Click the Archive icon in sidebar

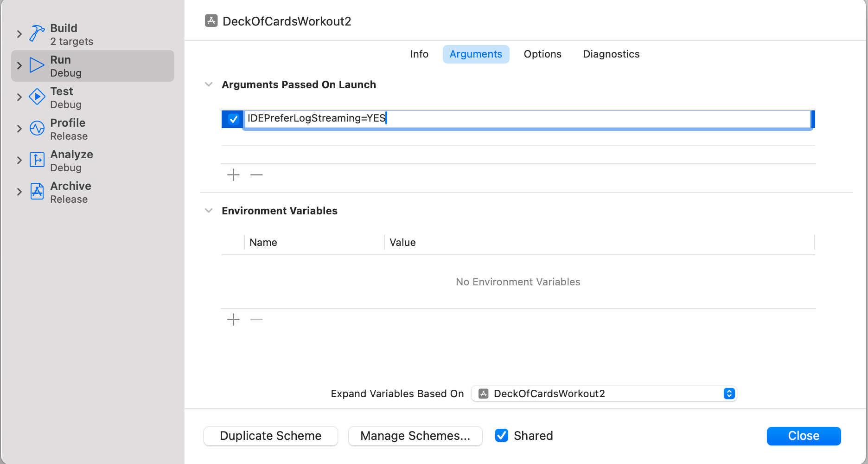pyautogui.click(x=37, y=192)
